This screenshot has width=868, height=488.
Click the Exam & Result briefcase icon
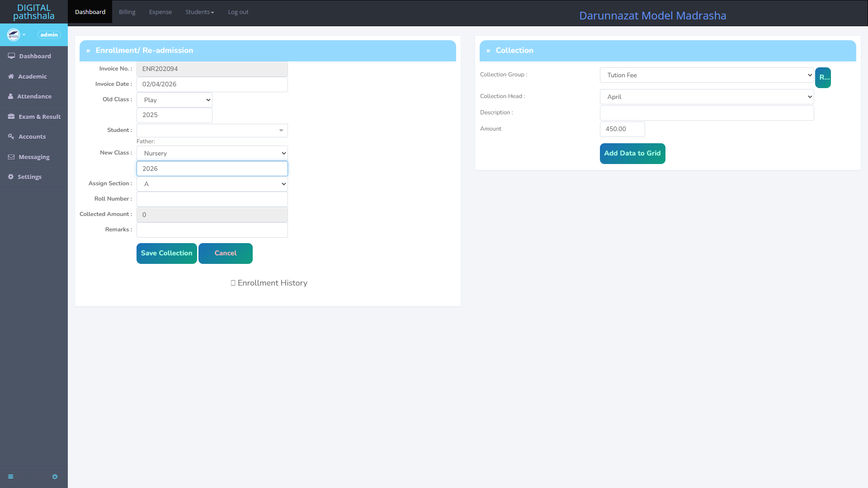[x=11, y=117]
